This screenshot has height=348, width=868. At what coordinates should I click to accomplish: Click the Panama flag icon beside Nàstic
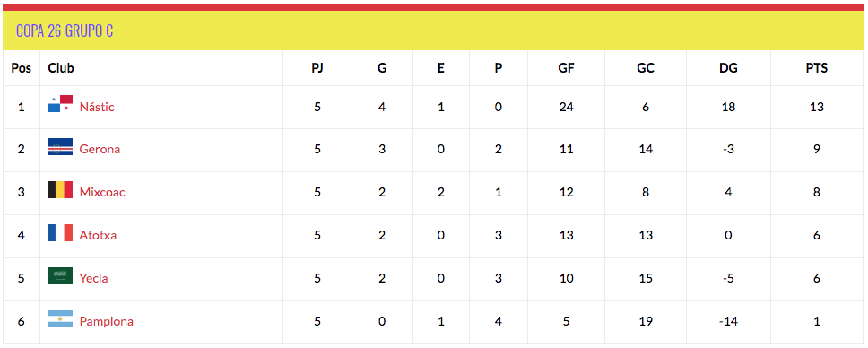pyautogui.click(x=60, y=104)
